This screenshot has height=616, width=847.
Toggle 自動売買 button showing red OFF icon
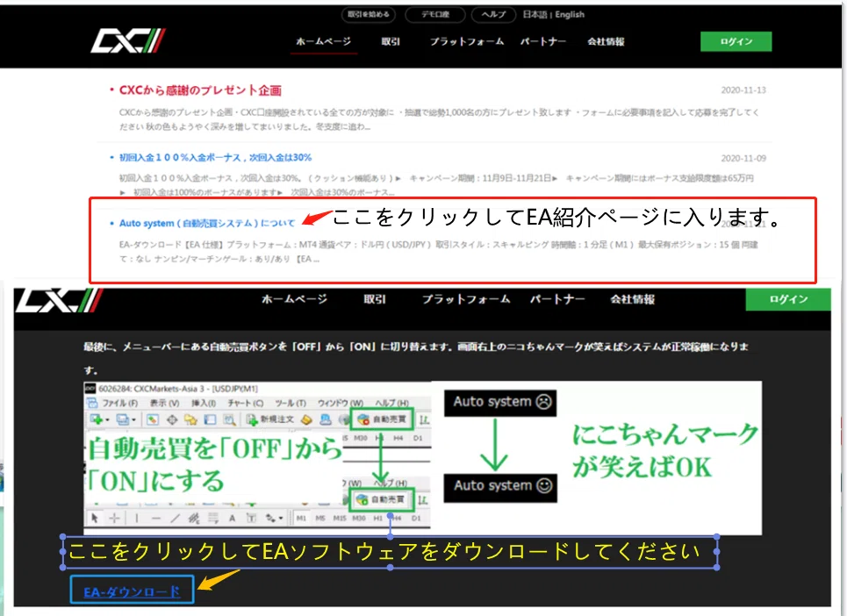pos(382,419)
